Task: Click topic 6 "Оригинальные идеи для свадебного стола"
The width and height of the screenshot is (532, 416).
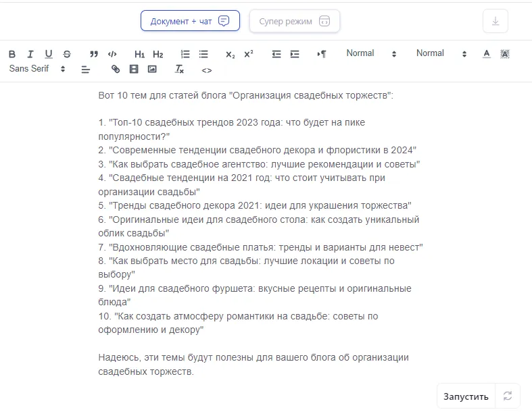Action: click(x=259, y=226)
